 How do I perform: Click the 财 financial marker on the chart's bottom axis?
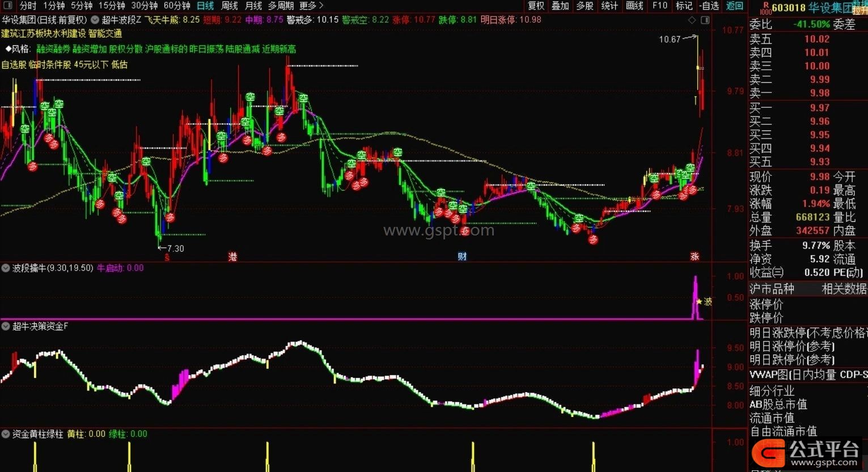(x=462, y=257)
